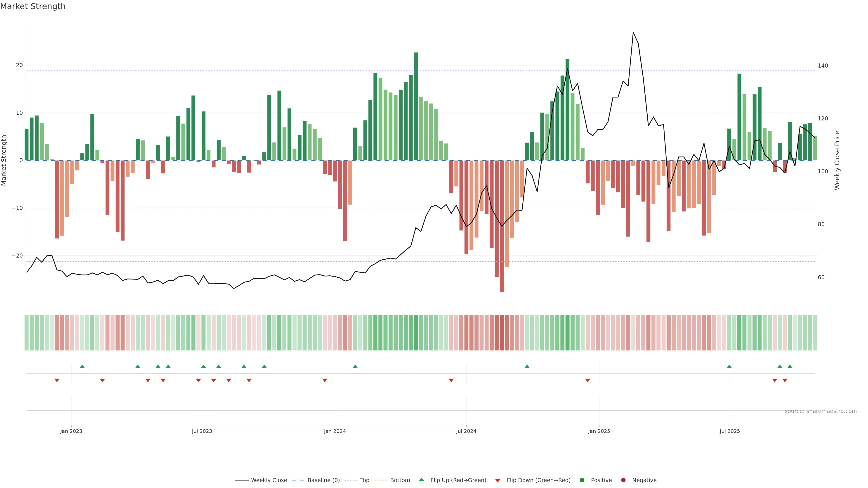The image size is (868, 488).
Task: Click the Flip Down red triangle legend icon
Action: [x=498, y=480]
